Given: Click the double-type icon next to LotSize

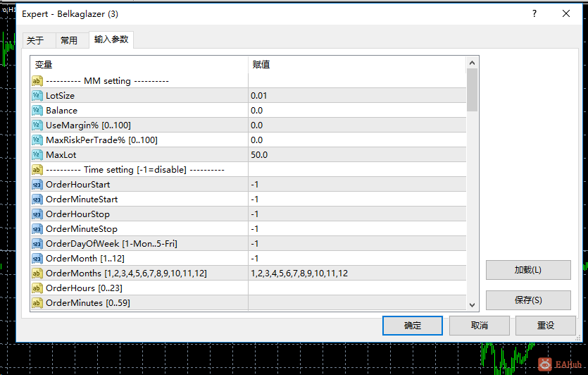Looking at the screenshot, I should (x=37, y=96).
